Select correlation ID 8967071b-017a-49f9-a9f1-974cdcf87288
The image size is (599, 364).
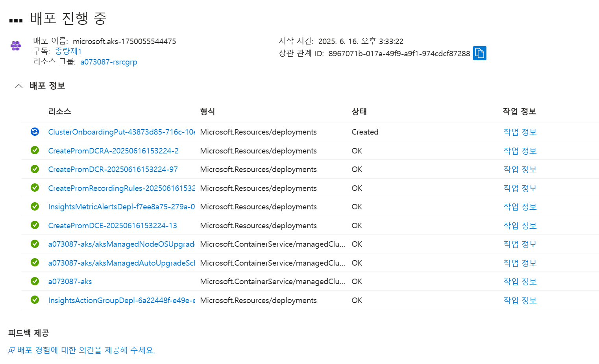click(399, 54)
